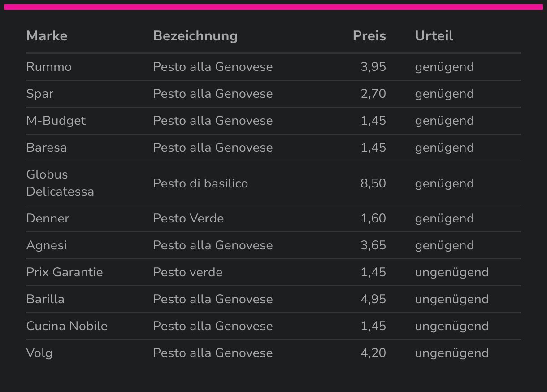Select the Prix Garantie brand cell
This screenshot has height=392, width=547.
[65, 272]
